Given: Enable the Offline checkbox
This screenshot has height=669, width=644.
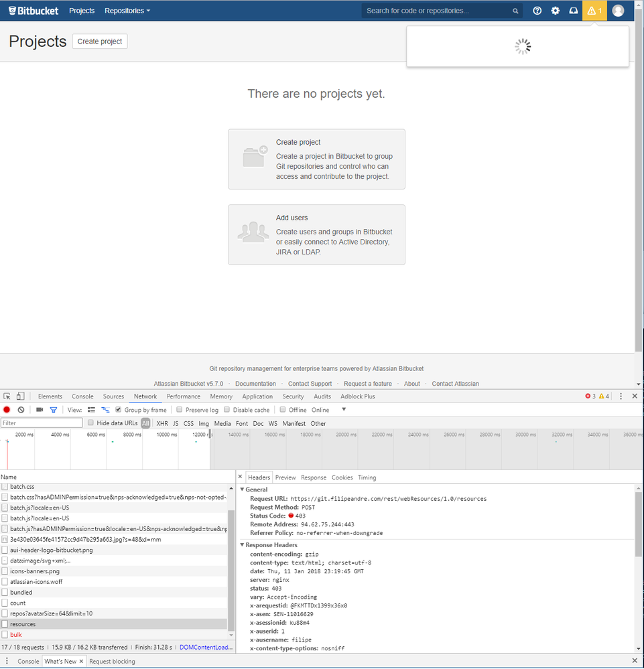Looking at the screenshot, I should pyautogui.click(x=282, y=410).
